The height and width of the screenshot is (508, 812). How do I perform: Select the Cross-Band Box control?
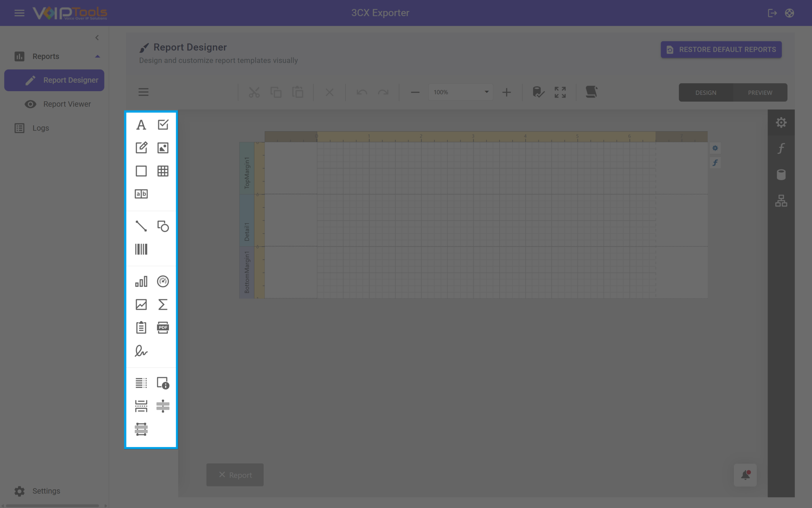pos(141,429)
